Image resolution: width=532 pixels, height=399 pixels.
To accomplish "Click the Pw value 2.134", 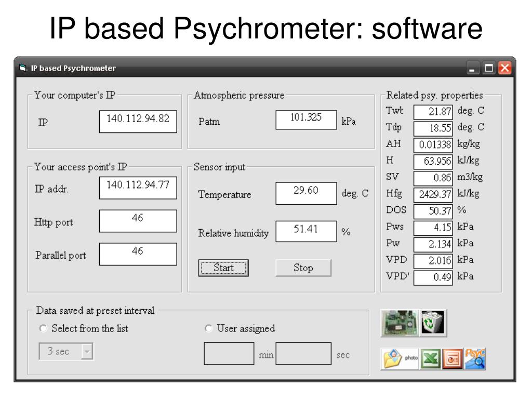I will pyautogui.click(x=433, y=244).
